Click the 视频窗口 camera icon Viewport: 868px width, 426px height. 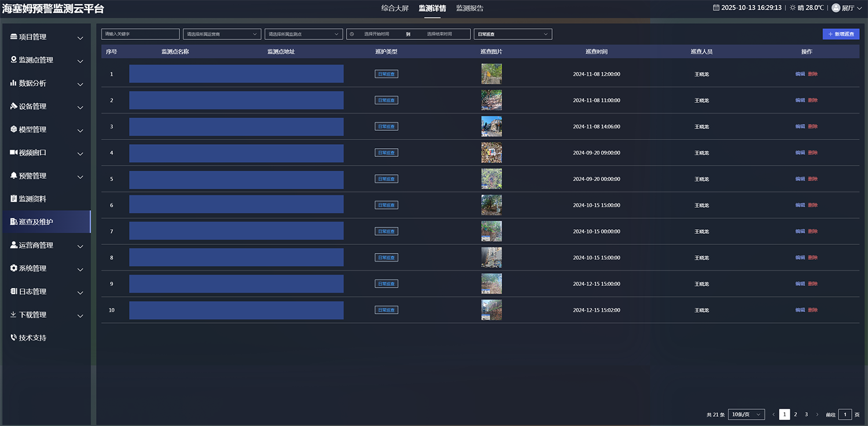point(14,153)
